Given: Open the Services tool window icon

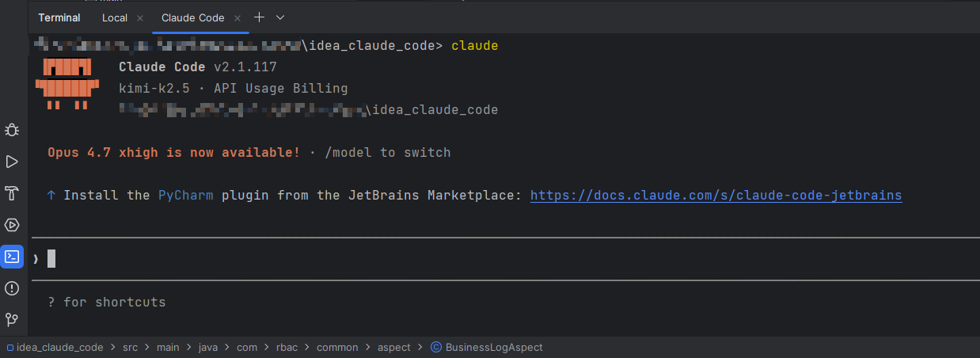Looking at the screenshot, I should click(12, 225).
